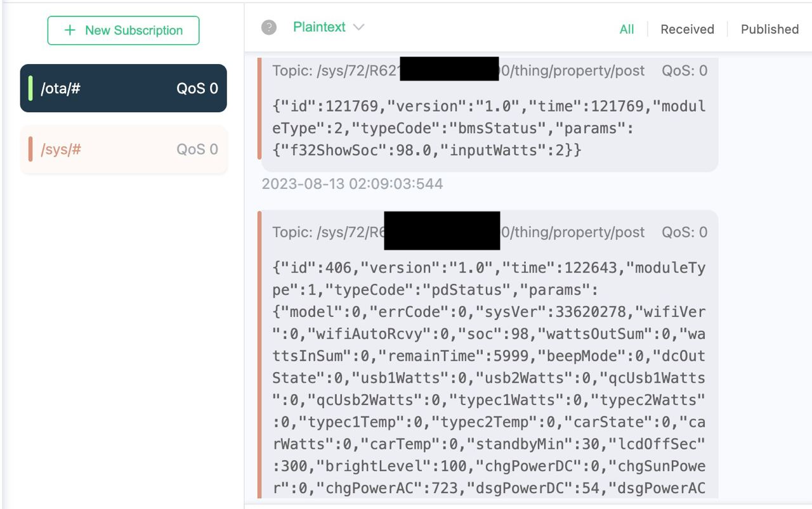Click the 2023-08-13 02:09:03:544 timestamp
Image resolution: width=812 pixels, height=509 pixels.
352,184
